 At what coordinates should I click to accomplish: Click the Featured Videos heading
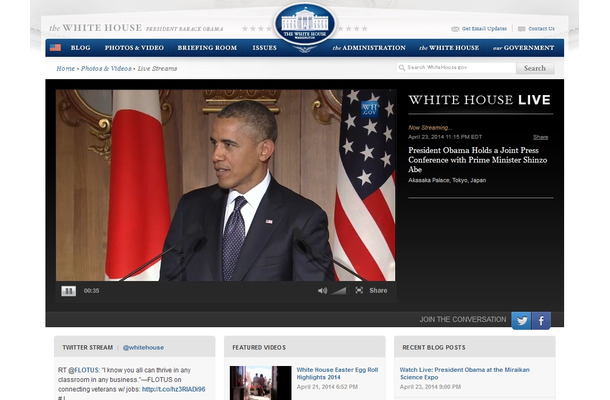point(259,347)
